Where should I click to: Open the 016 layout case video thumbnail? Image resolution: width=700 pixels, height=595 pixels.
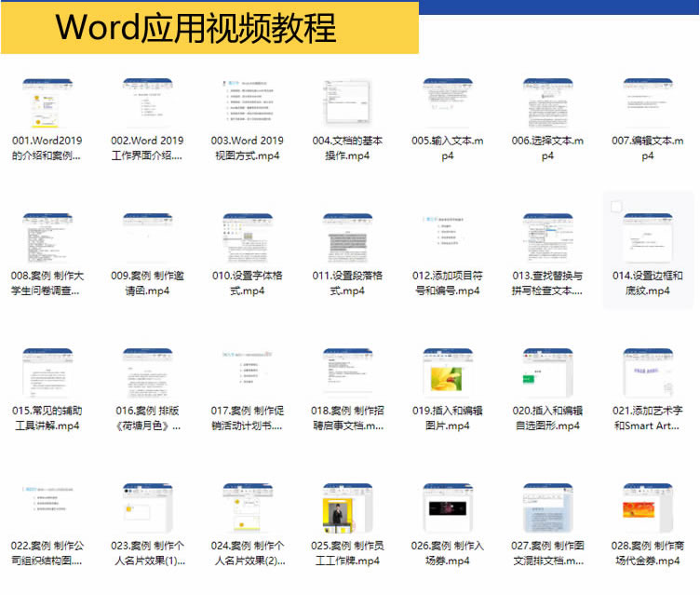[x=147, y=373]
